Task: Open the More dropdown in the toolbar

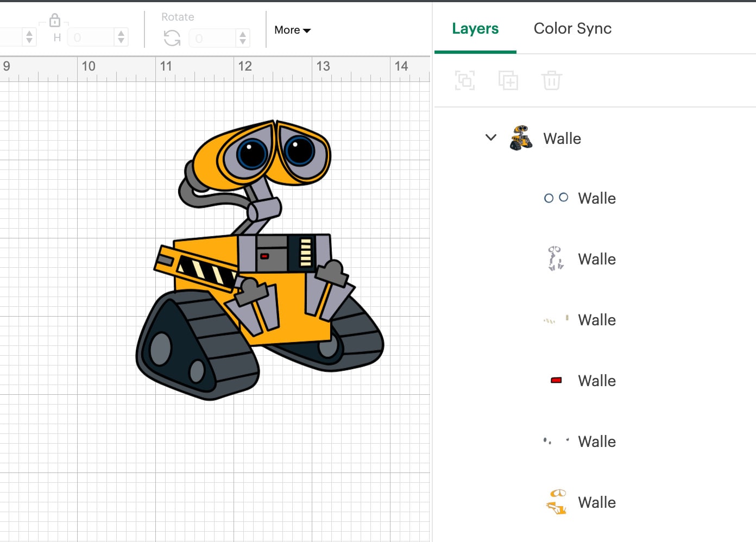Action: [x=292, y=30]
